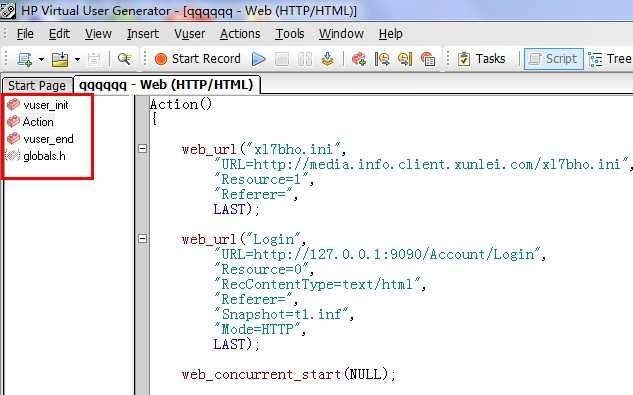Screen dimensions: 633x395
Task: Click the greyed-out Save icon
Action: pyautogui.click(x=94, y=59)
